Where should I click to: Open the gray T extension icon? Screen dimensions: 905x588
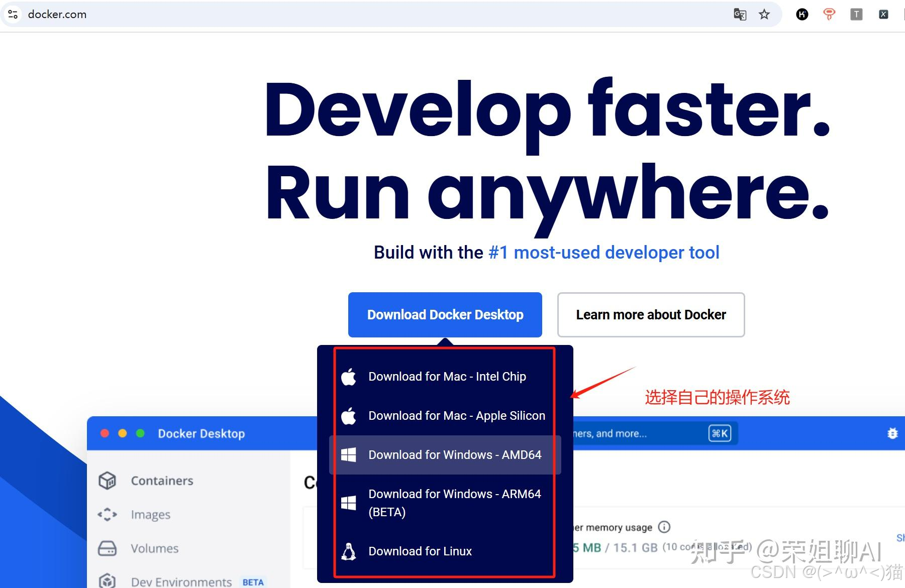(x=856, y=14)
